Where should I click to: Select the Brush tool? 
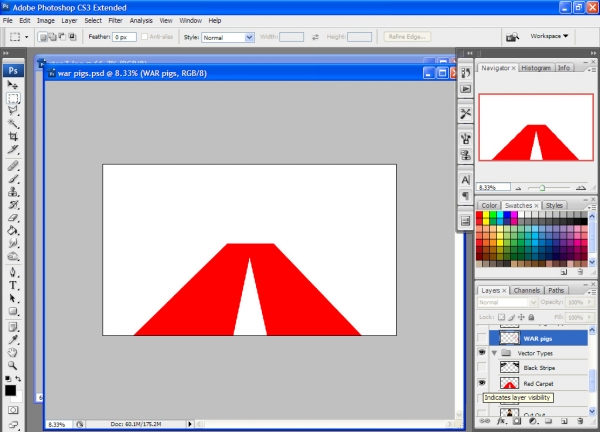click(x=13, y=179)
